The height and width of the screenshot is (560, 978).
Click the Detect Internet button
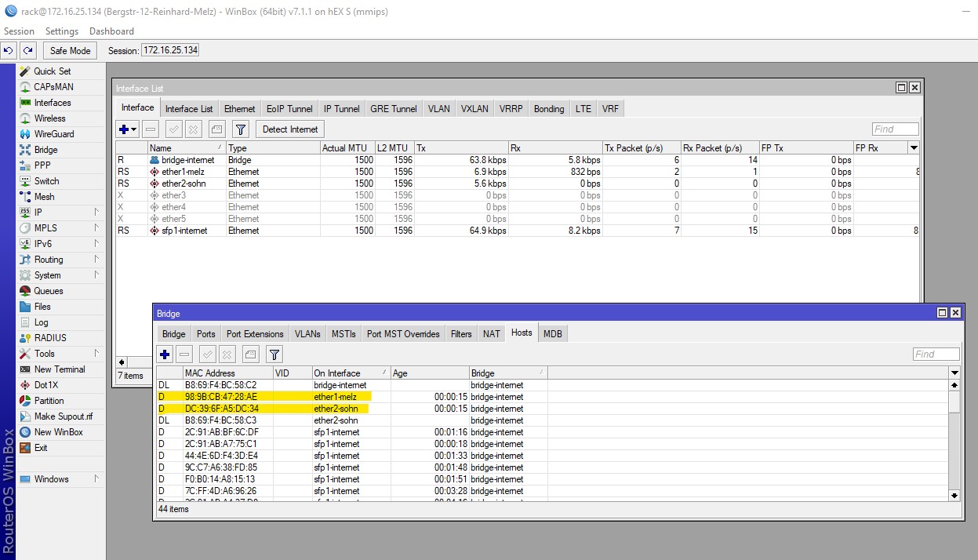point(289,129)
